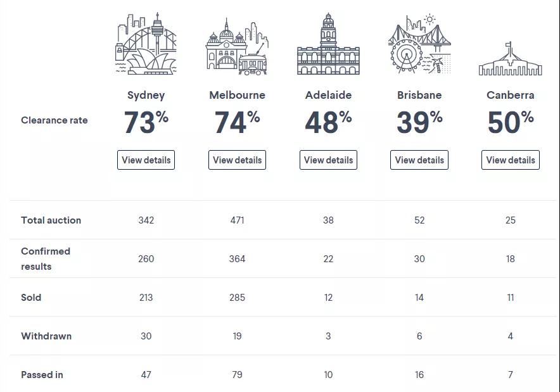This screenshot has width=560, height=392.
Task: Click the Sydney city name heading
Action: pos(146,96)
